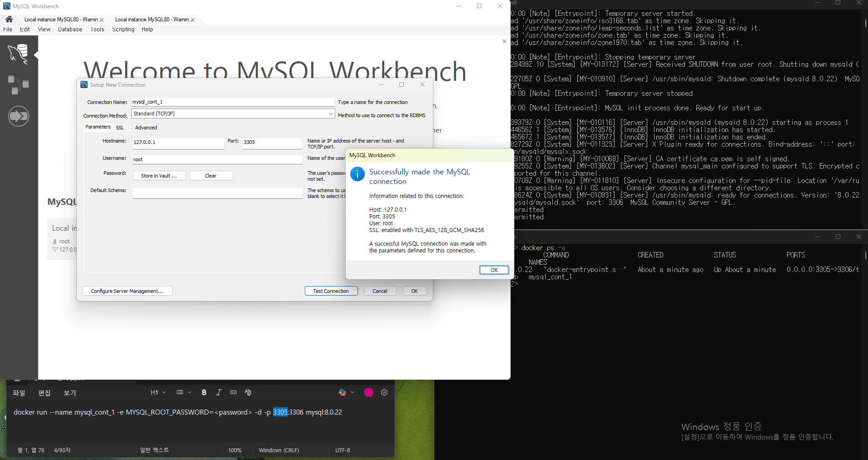Open the MySQL Connections dolphin sidebar icon
The image size is (868, 460).
coord(19,54)
